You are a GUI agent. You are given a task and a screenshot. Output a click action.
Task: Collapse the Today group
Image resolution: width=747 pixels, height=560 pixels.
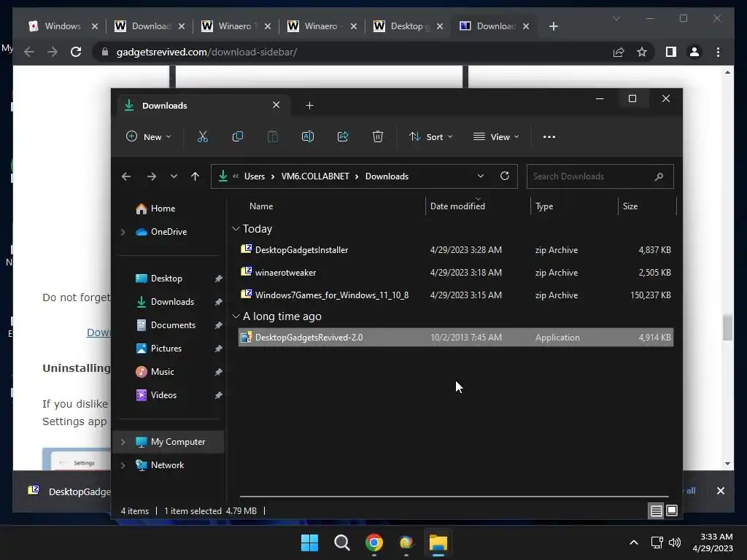(236, 229)
